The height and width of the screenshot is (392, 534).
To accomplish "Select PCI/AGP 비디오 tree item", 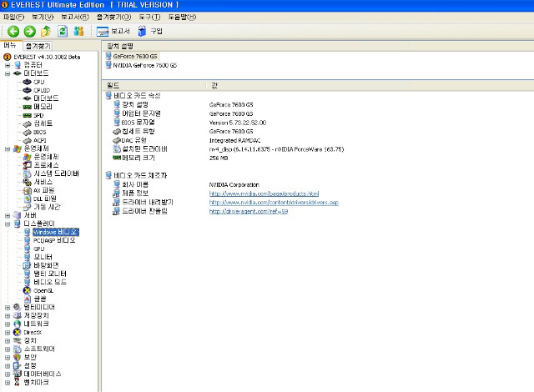I will (x=54, y=240).
